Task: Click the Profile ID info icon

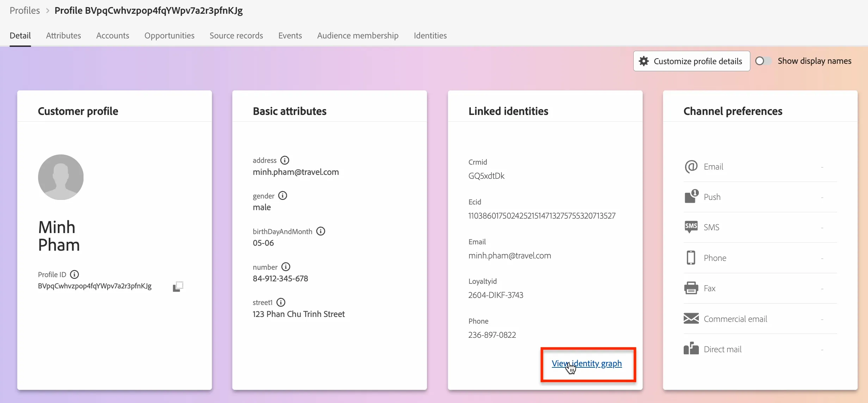Action: (x=74, y=274)
